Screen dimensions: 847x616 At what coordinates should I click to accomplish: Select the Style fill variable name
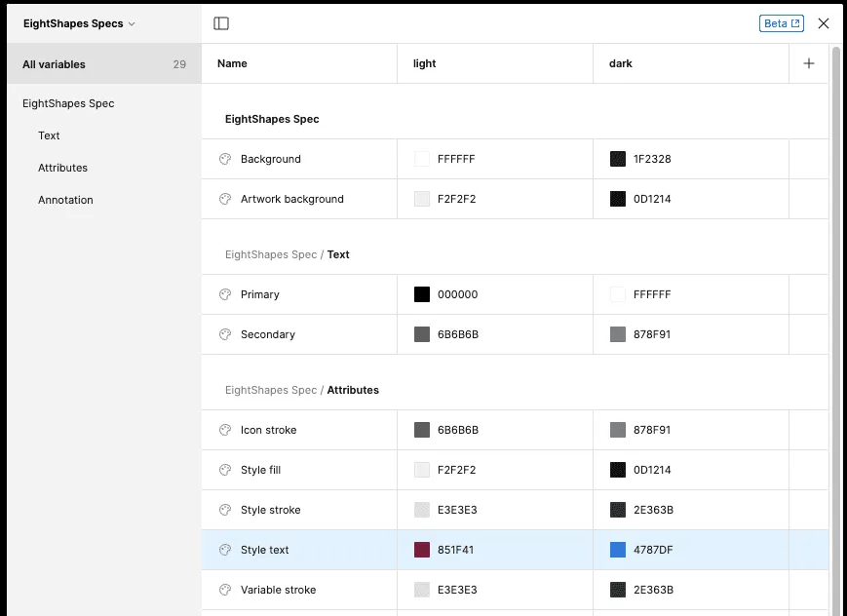(261, 470)
